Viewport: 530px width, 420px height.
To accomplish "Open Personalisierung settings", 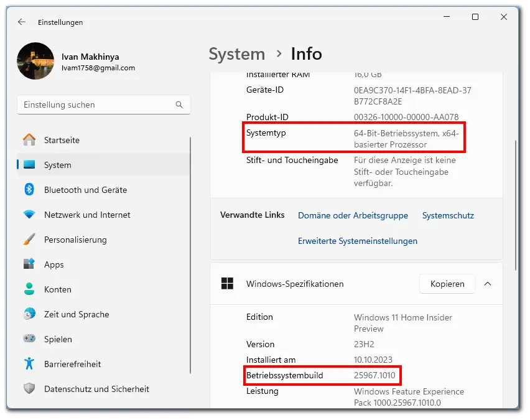I will (x=103, y=240).
